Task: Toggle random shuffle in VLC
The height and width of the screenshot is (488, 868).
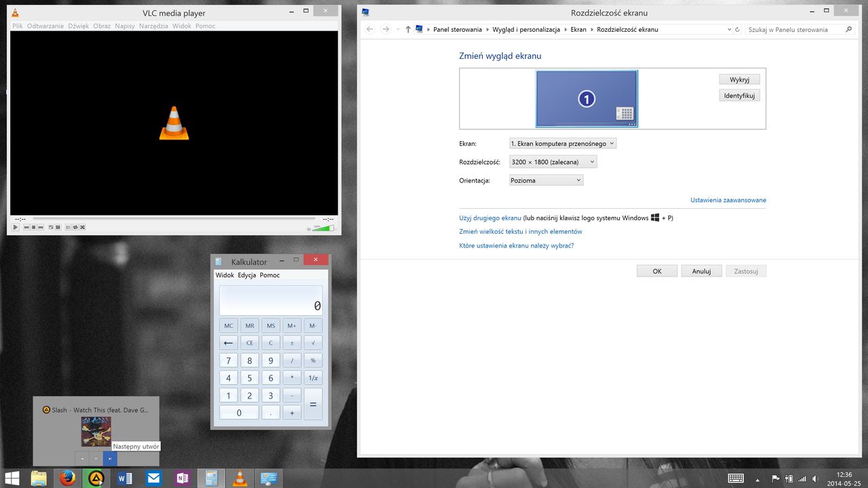Action: (x=82, y=227)
